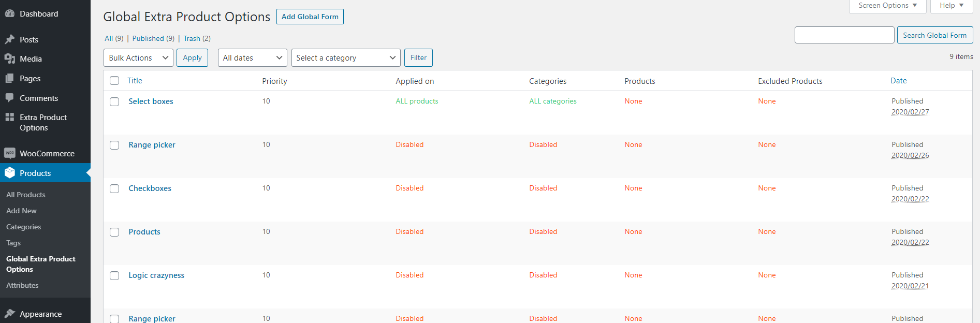This screenshot has height=323, width=980.
Task: Check the Checkboxes row checkbox
Action: point(114,189)
